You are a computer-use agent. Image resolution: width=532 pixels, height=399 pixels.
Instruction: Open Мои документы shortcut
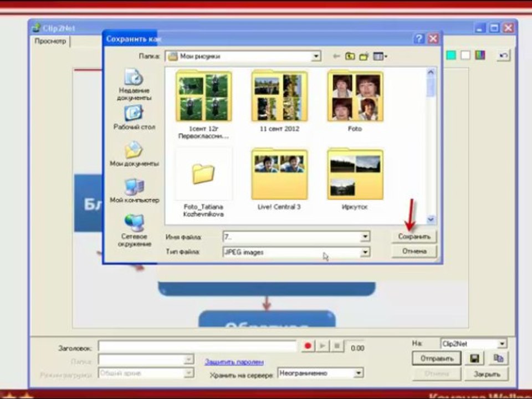point(134,154)
